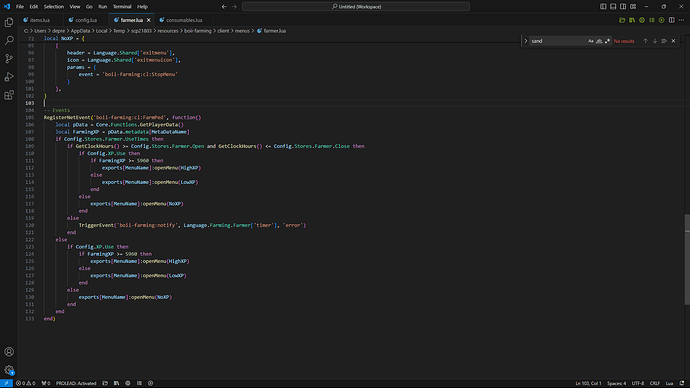Image resolution: width=690 pixels, height=388 pixels.
Task: Open the Selection menu
Action: click(x=54, y=7)
